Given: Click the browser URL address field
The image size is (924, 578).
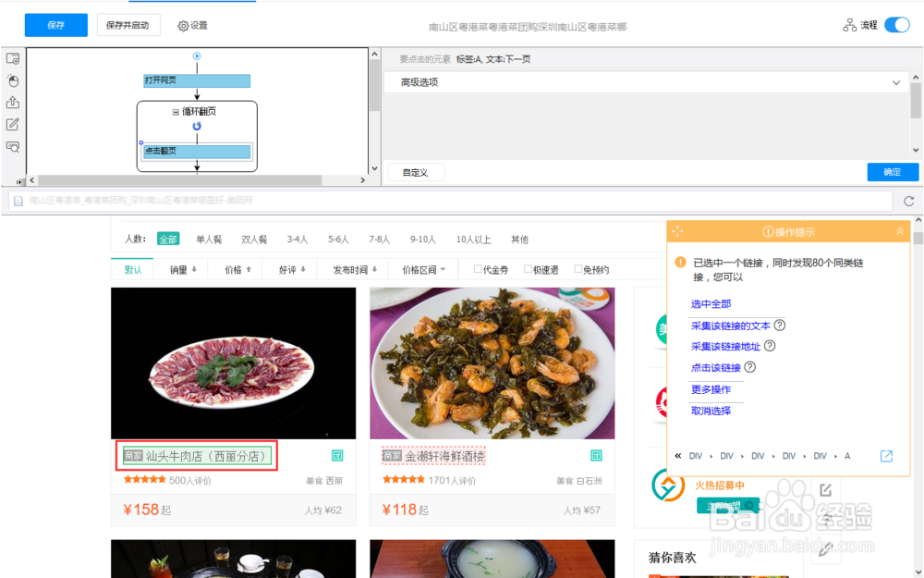Looking at the screenshot, I should coord(451,201).
